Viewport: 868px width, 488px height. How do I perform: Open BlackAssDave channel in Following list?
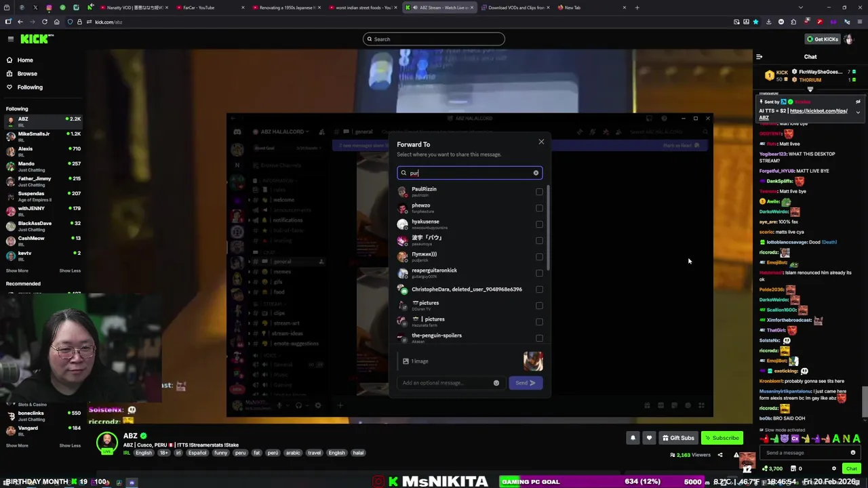[42, 226]
